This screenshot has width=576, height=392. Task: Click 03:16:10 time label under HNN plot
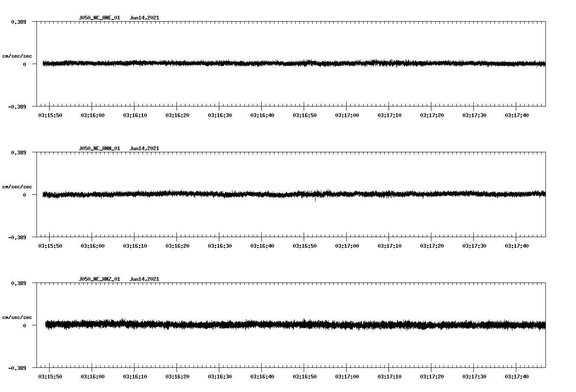[135, 246]
